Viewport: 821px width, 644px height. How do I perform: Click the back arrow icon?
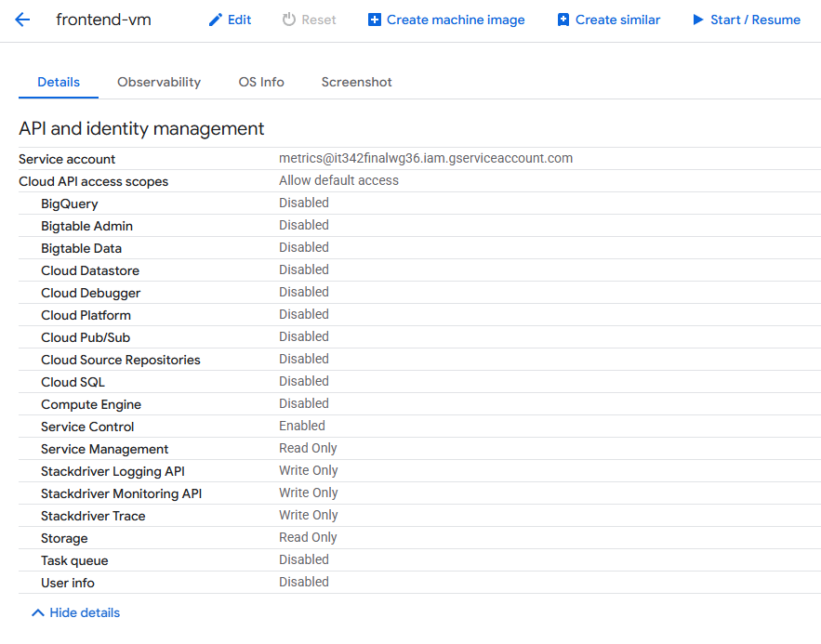coord(23,20)
